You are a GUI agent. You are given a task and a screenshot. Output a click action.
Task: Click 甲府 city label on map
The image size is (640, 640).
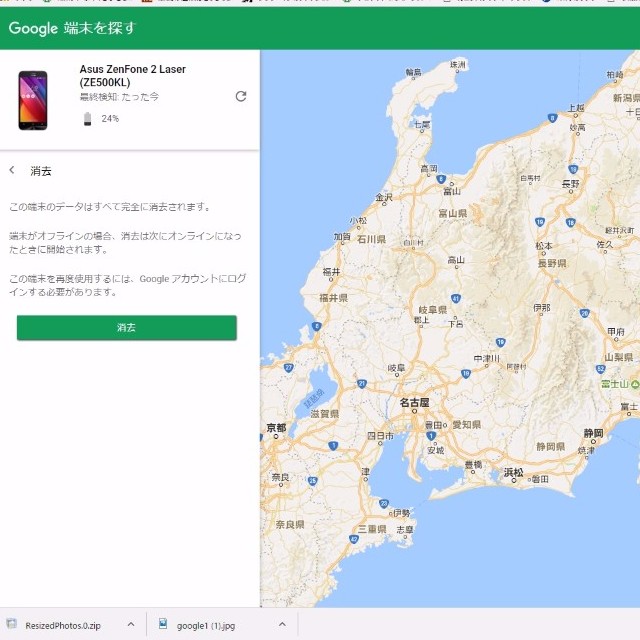click(x=616, y=331)
